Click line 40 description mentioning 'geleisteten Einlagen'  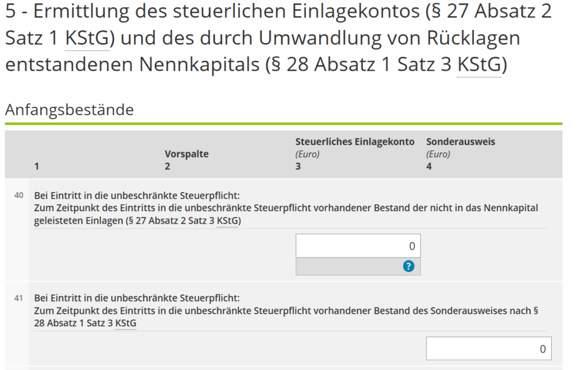tap(286, 208)
